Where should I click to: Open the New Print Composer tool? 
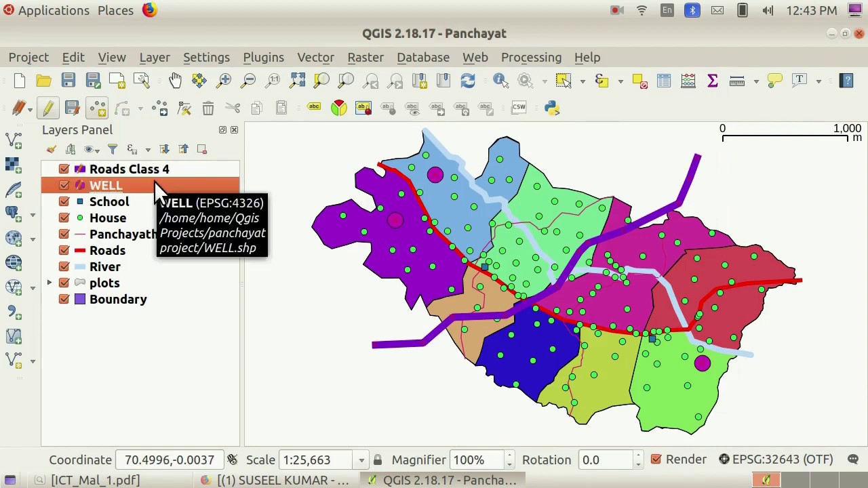pyautogui.click(x=117, y=81)
